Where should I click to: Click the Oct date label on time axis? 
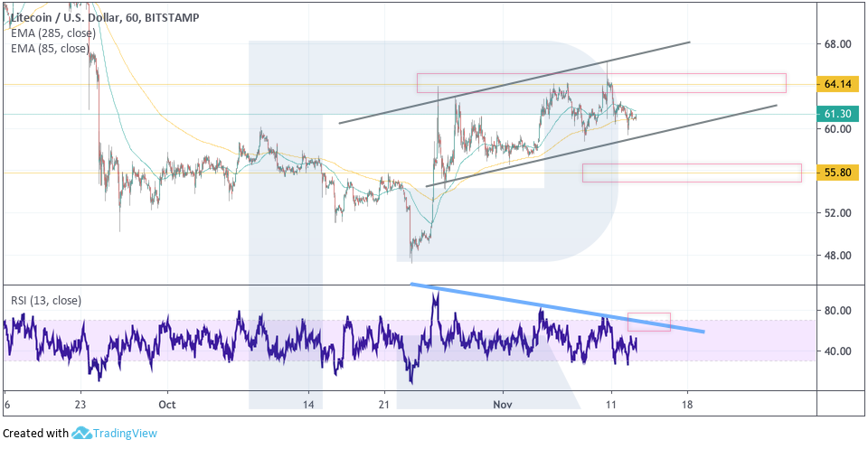[x=165, y=407]
